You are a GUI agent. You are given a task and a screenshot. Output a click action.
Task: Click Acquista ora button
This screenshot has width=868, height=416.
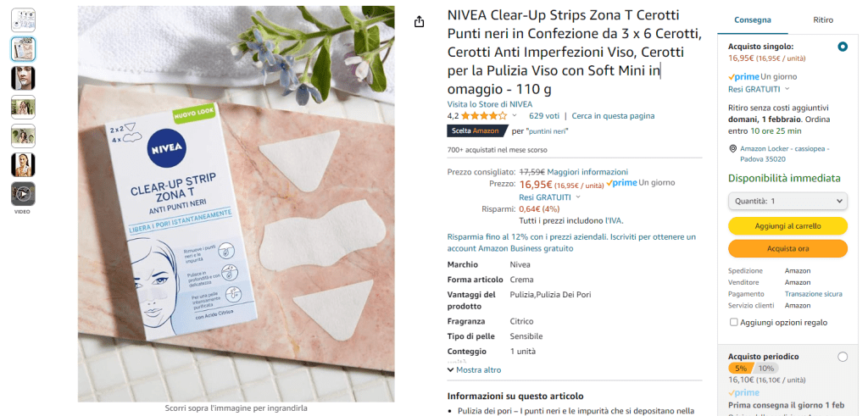point(787,249)
